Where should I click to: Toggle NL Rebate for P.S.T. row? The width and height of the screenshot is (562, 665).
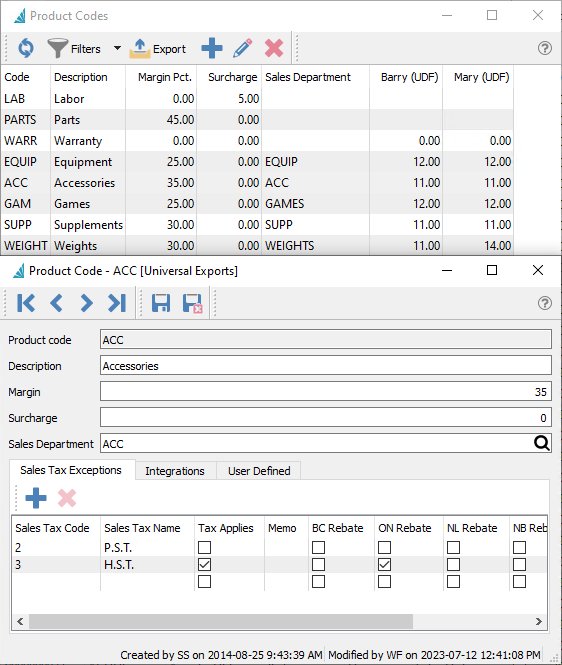[453, 548]
